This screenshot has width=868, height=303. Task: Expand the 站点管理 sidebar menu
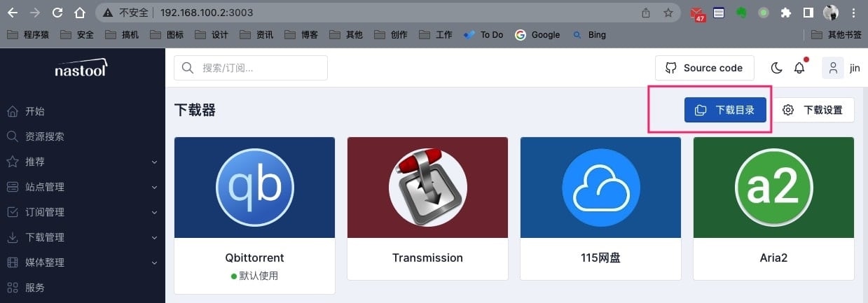(x=83, y=187)
